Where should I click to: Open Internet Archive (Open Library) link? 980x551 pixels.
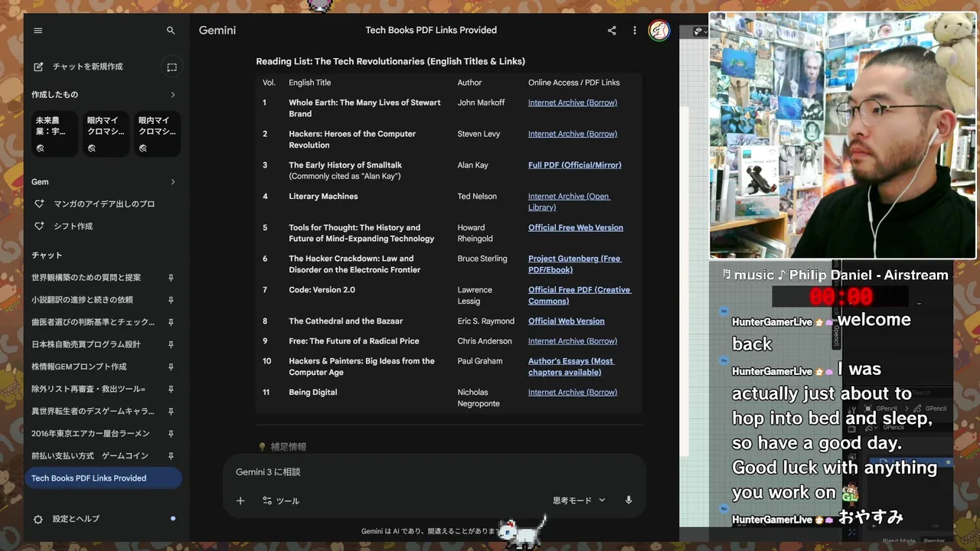point(570,202)
